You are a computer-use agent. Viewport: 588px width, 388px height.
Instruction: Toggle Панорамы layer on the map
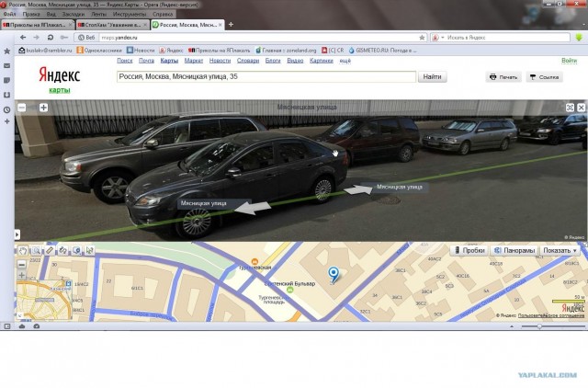pyautogui.click(x=514, y=250)
